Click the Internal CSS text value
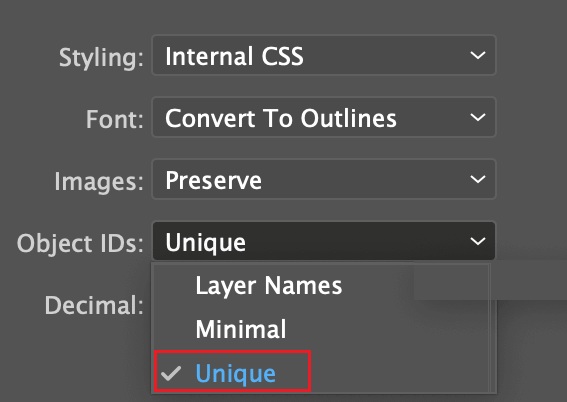This screenshot has width=567, height=402. click(234, 56)
